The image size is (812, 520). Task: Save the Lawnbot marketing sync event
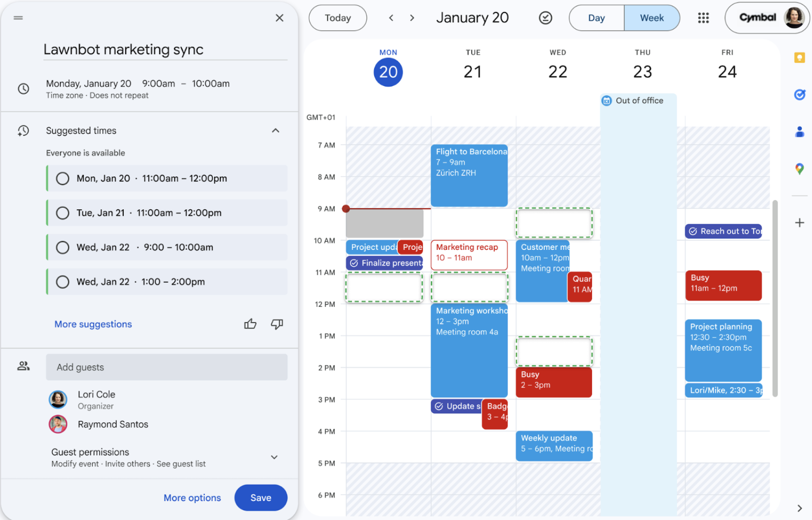click(x=261, y=497)
